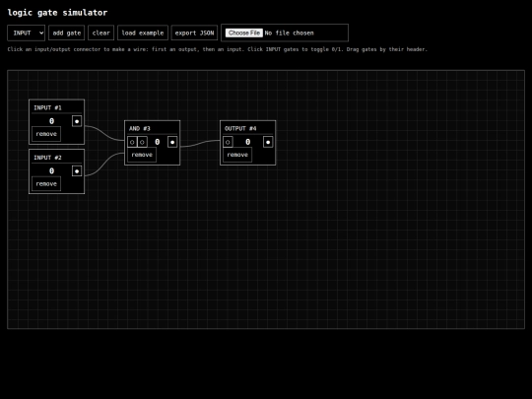Viewport: 532px width, 399px height.
Task: Click the OUTPUT #4 value 0
Action: tap(247, 142)
